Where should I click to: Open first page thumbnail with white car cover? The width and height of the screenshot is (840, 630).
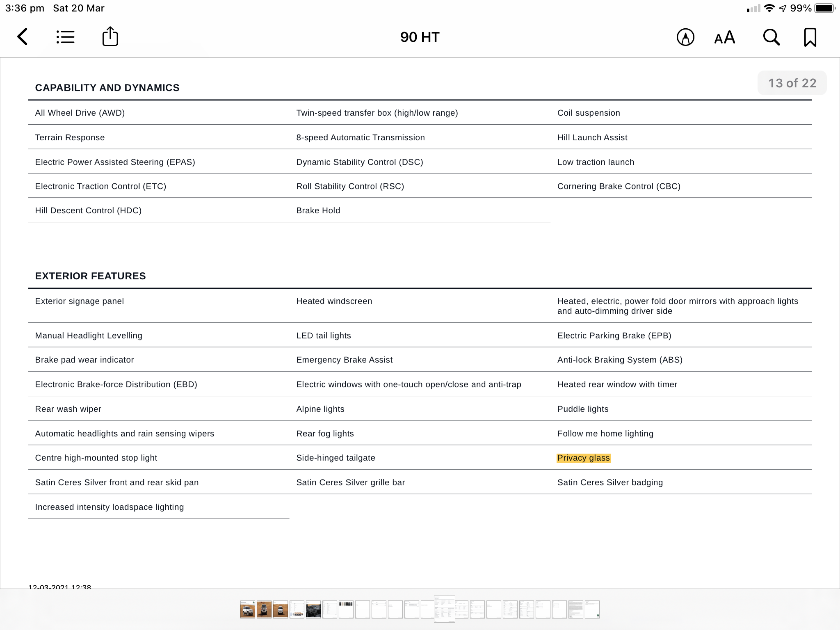point(248,609)
